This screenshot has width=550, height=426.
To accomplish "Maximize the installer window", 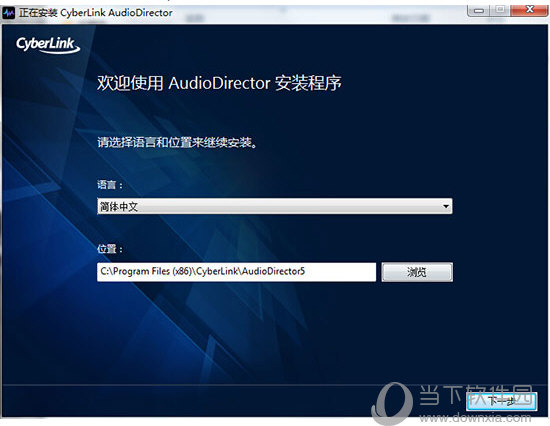I will tap(501, 10).
